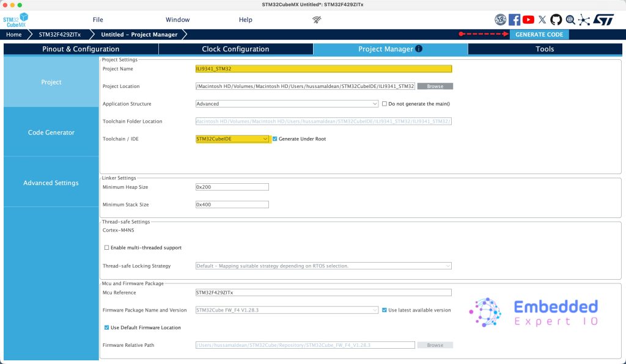This screenshot has width=626, height=364.
Task: Click the Minimum Heap Size field
Action: tap(232, 187)
